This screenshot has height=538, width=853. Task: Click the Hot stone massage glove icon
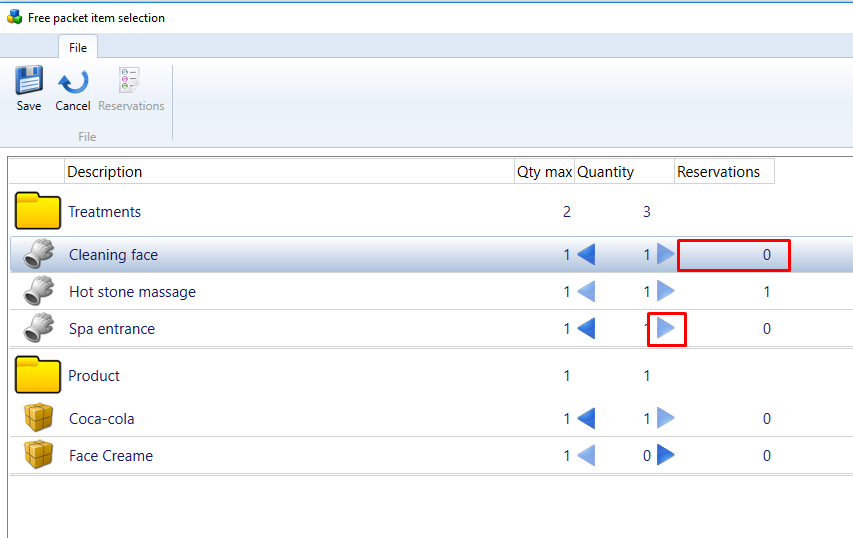pos(39,290)
